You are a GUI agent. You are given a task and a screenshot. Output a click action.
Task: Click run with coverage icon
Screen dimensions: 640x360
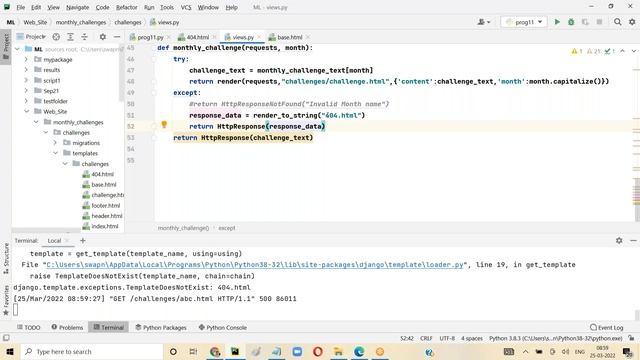[x=585, y=22]
